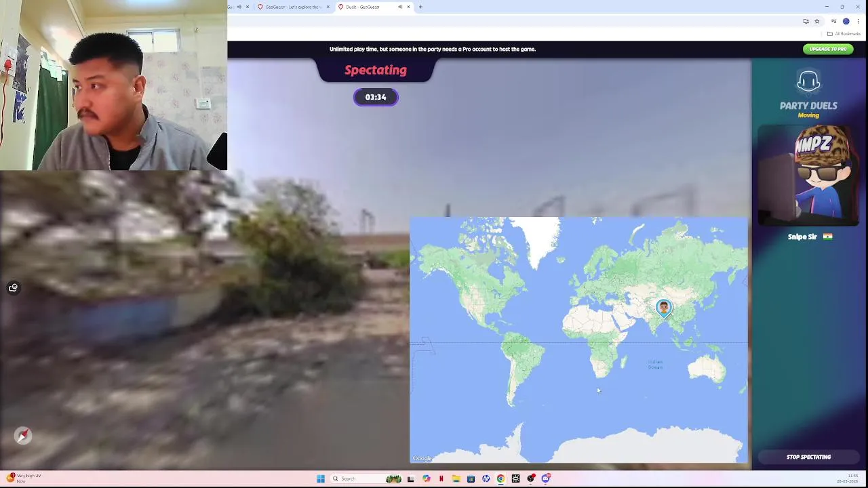Open Discord from taskbar
868x488 pixels.
pos(546,479)
